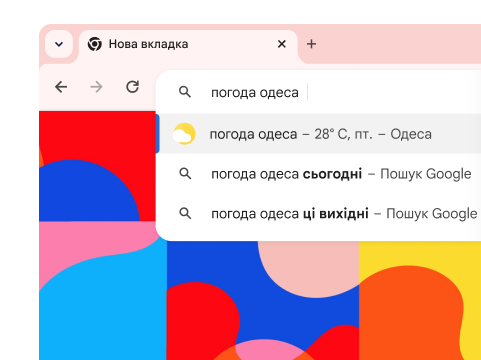Reload the page
This screenshot has width=481, height=360.
pyautogui.click(x=132, y=87)
